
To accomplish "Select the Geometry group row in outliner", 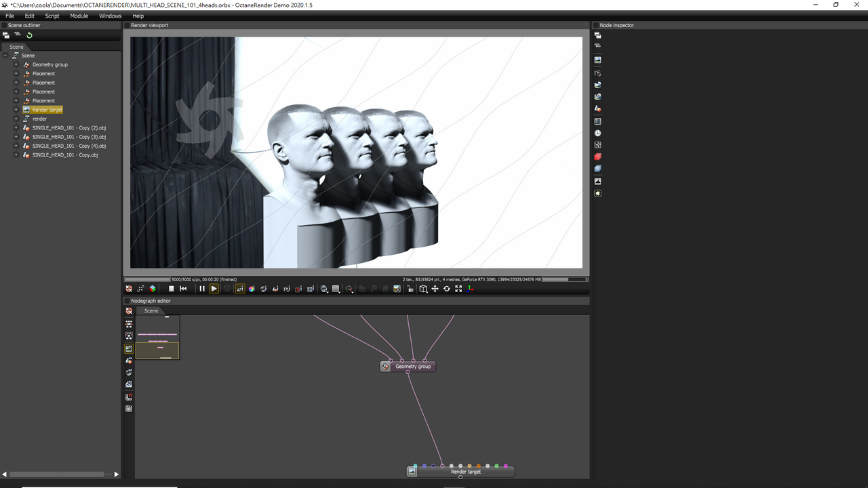I will click(x=50, y=64).
